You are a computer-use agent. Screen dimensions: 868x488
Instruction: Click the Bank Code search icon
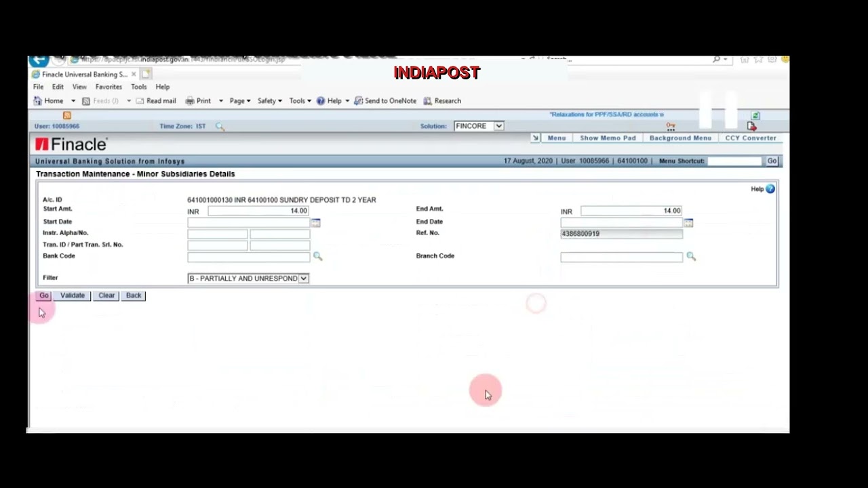[x=318, y=256]
